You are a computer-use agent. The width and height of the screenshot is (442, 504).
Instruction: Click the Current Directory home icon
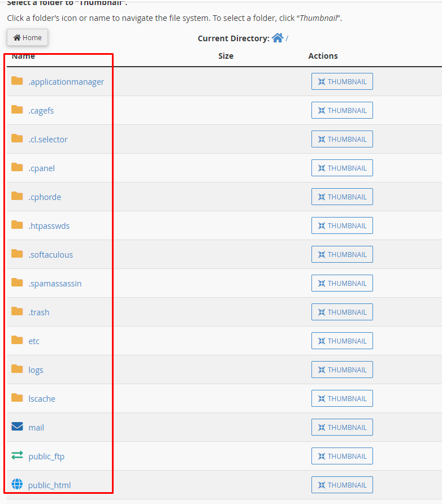point(278,38)
